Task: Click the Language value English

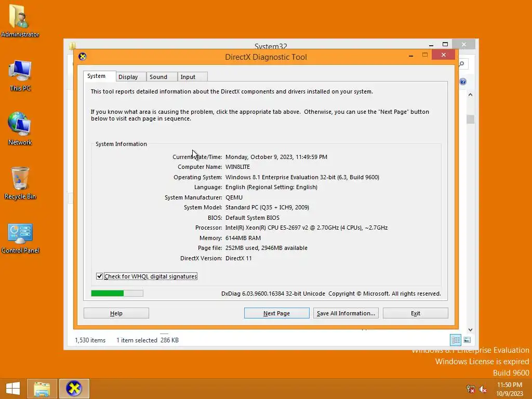Action: click(271, 187)
